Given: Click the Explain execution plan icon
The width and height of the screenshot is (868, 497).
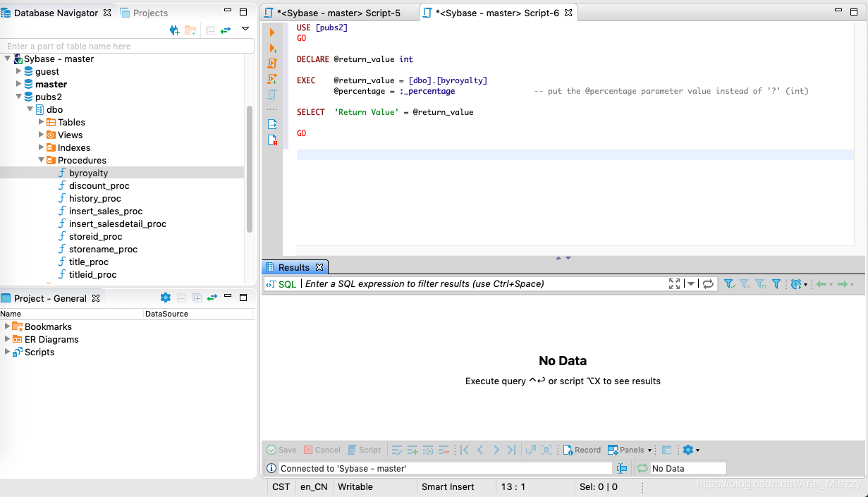Looking at the screenshot, I should pyautogui.click(x=272, y=94).
